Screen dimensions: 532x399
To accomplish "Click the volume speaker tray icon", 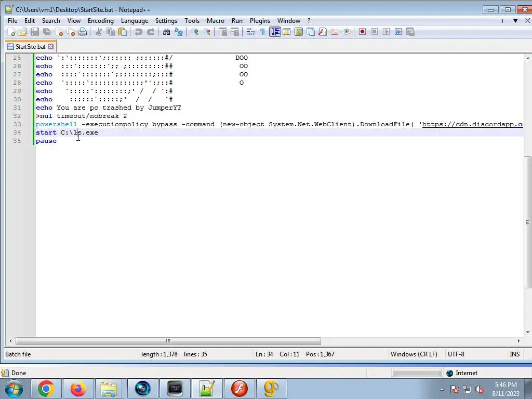I will pos(480,390).
